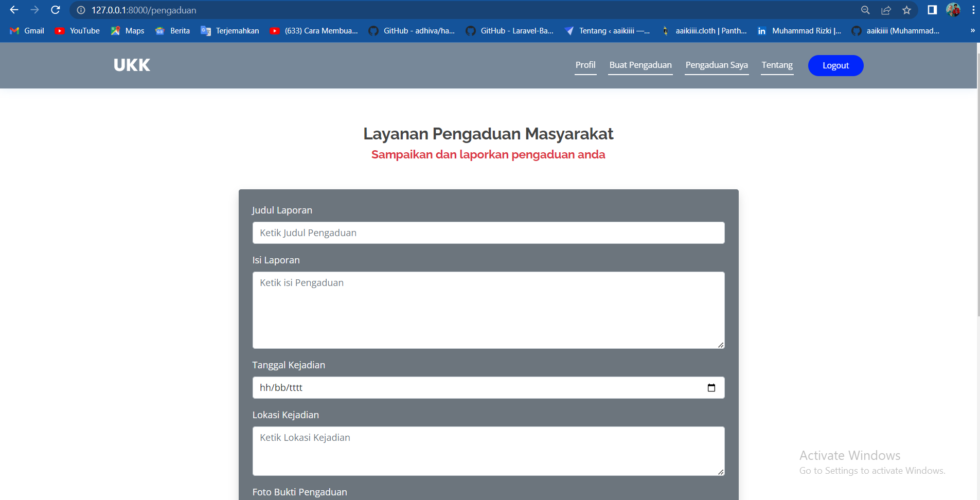Open the Terjemahkan bookmark
Viewport: 980px width, 500px height.
click(230, 31)
